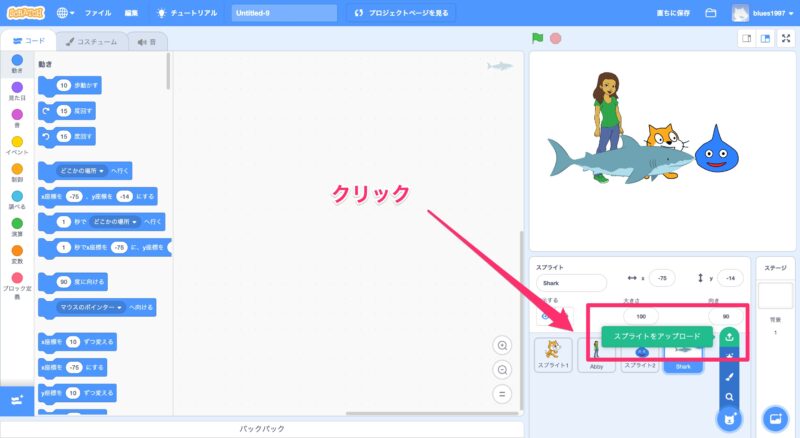Switch to small stage layout
The height and width of the screenshot is (438, 800).
[x=745, y=38]
